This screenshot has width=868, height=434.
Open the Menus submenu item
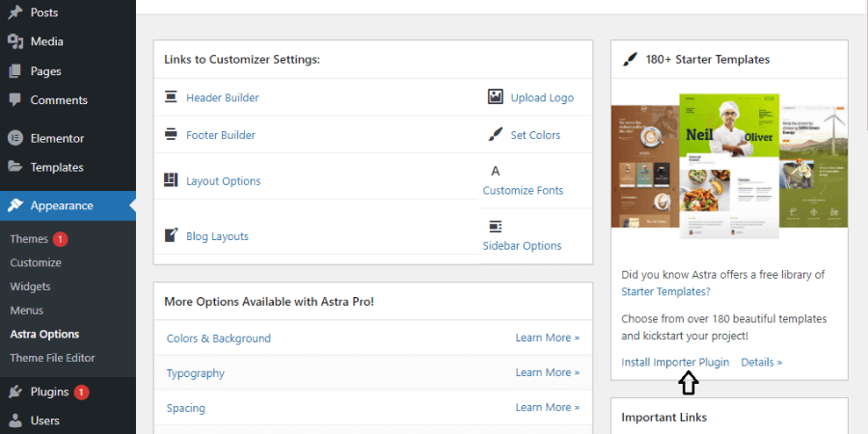click(x=27, y=311)
